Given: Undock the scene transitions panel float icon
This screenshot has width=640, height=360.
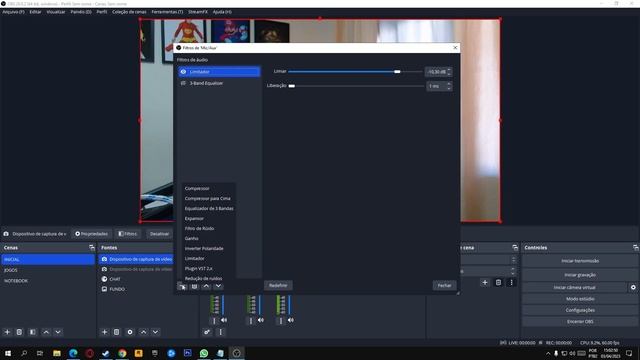Looking at the screenshot, I should pyautogui.click(x=515, y=248).
